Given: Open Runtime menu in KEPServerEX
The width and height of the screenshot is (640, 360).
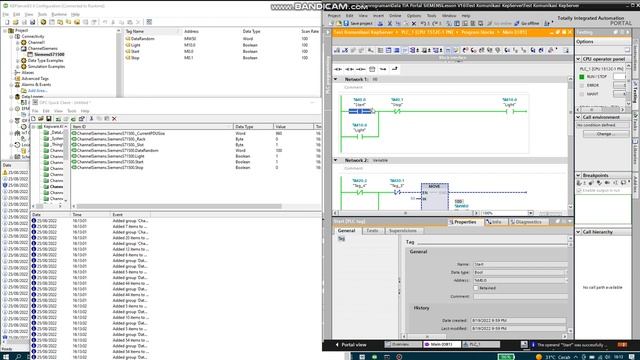Looking at the screenshot, I should 59,14.
